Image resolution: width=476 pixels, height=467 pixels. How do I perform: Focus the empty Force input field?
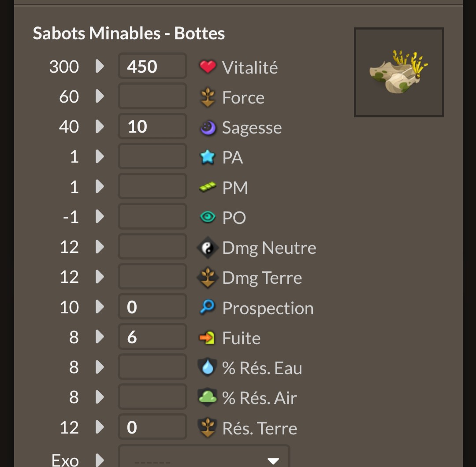[152, 96]
